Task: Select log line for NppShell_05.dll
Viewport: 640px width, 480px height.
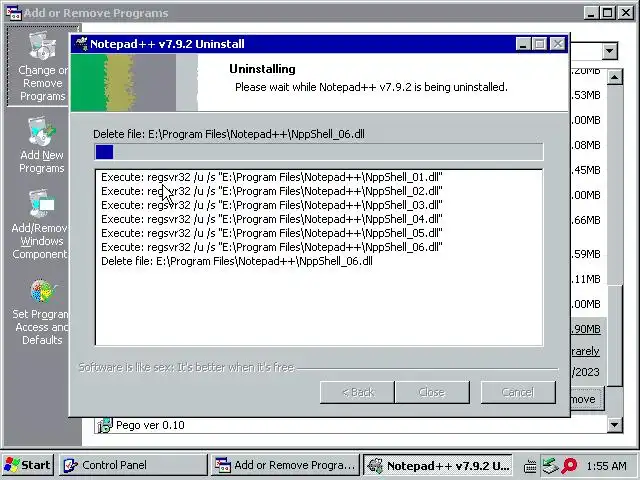Action: (x=272, y=233)
